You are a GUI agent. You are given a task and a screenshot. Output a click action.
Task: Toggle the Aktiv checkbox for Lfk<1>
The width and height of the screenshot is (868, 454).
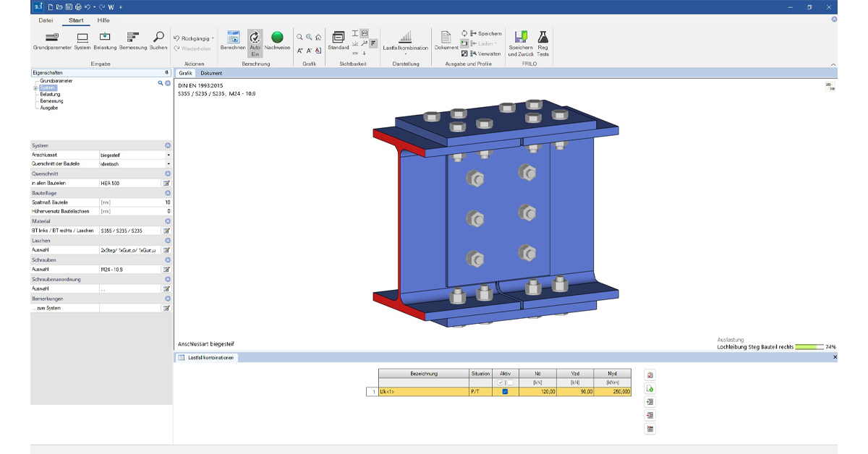pos(505,391)
